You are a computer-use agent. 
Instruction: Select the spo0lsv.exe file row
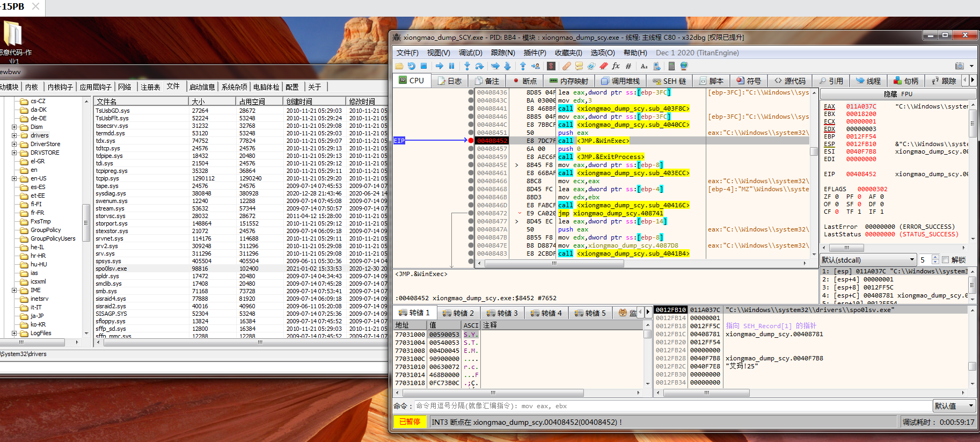coord(241,269)
